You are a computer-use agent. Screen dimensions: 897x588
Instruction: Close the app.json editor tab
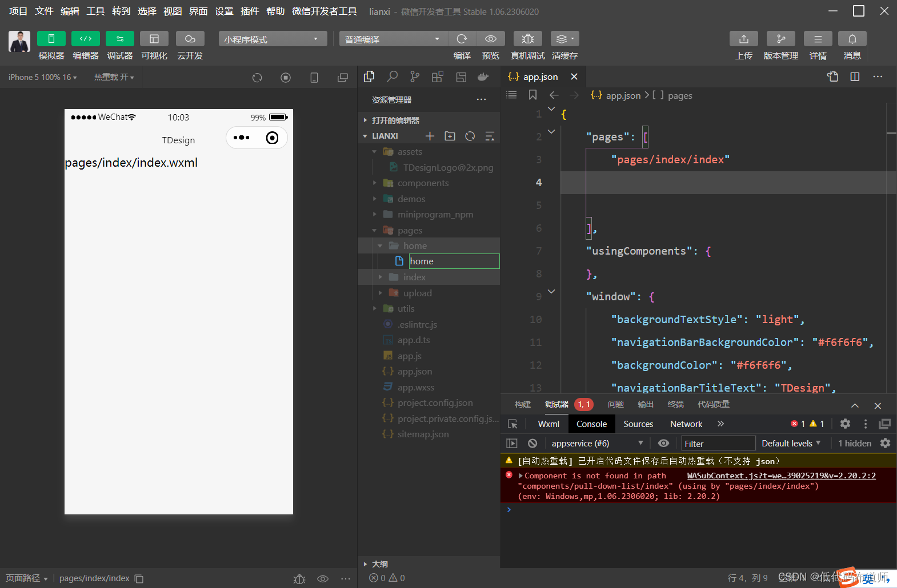[574, 76]
